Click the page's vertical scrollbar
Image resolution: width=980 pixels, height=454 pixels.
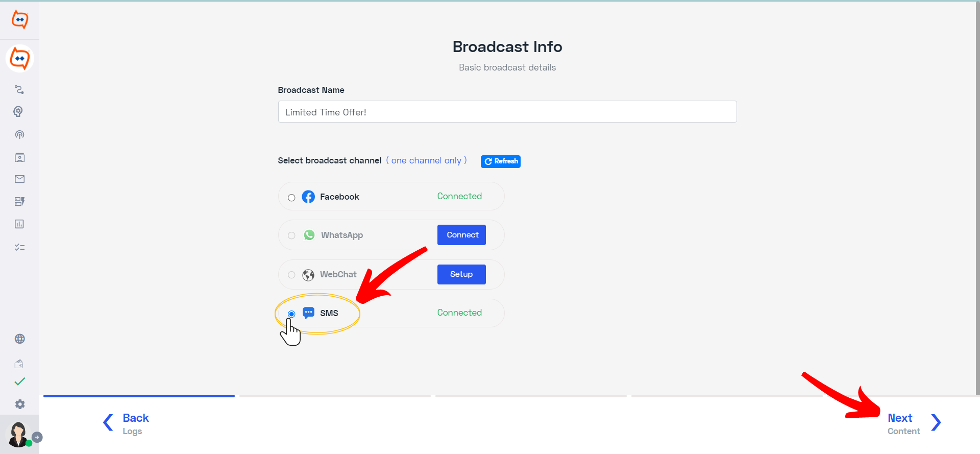pos(978,198)
